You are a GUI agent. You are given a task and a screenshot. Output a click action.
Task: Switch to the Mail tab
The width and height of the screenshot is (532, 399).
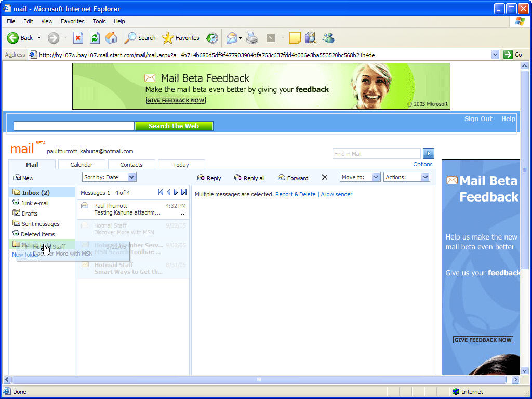pyautogui.click(x=32, y=165)
